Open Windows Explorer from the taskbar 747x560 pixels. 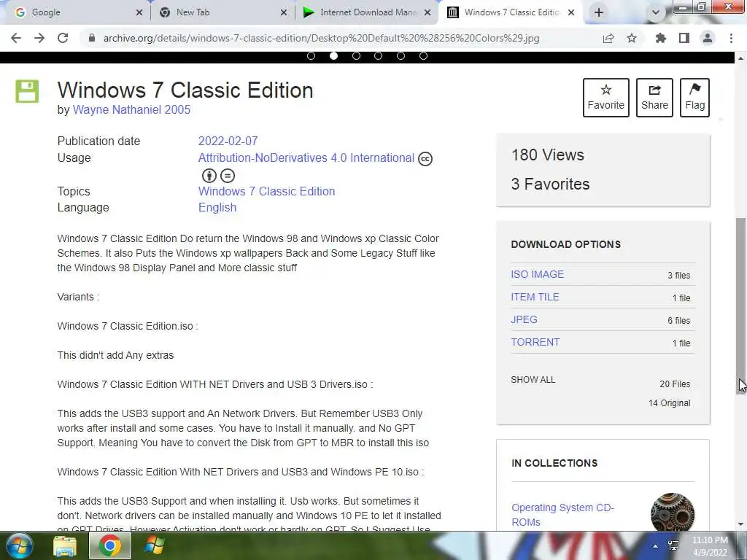coord(65,546)
